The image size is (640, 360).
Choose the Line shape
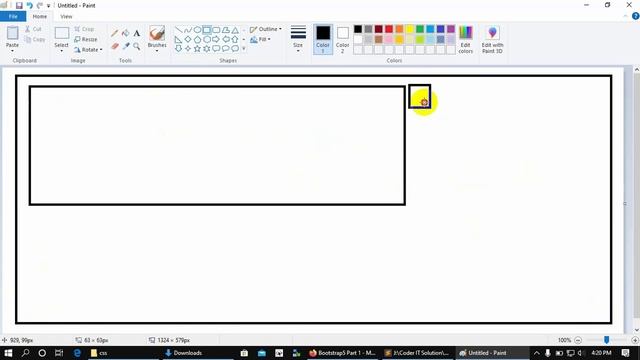[x=178, y=30]
